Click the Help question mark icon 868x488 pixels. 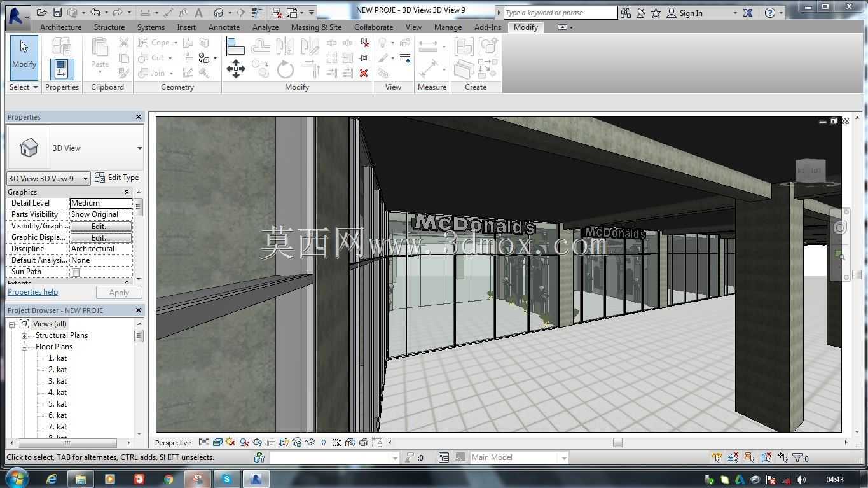coord(770,13)
